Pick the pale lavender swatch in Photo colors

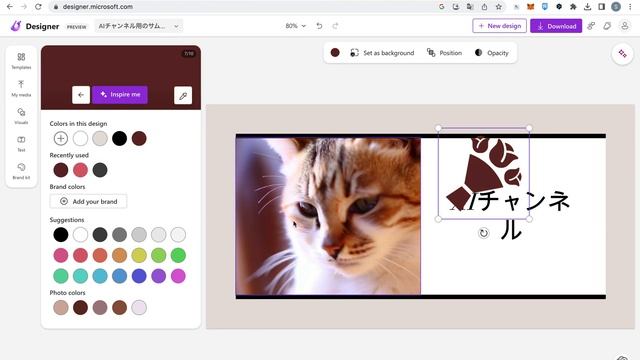[139, 307]
